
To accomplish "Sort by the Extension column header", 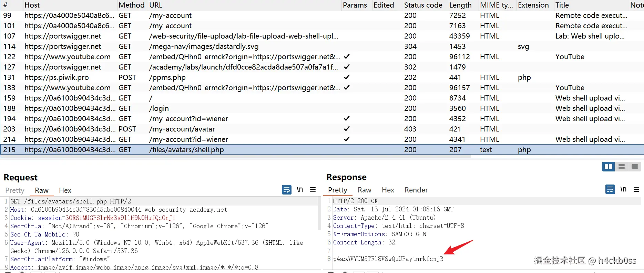I will point(535,5).
